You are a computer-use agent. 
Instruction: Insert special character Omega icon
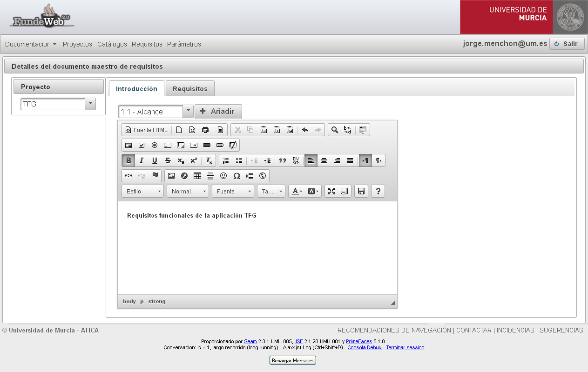pos(237,176)
